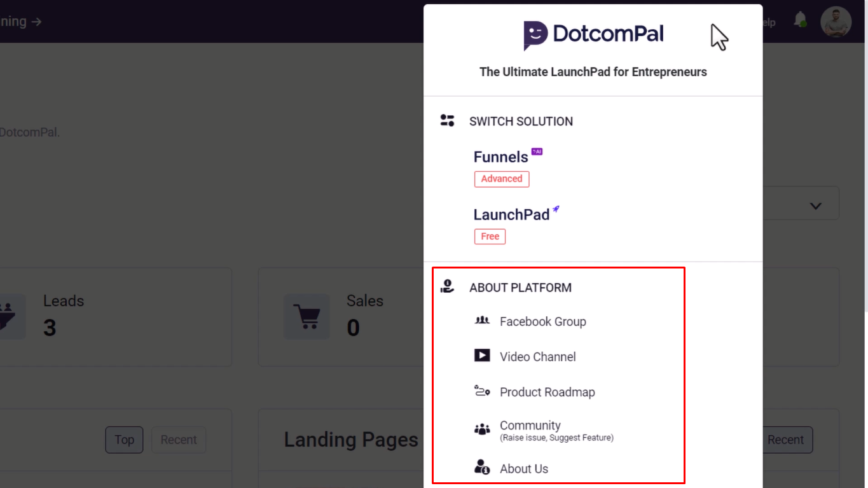Open the Video Channel link
868x488 pixels.
[x=538, y=357]
